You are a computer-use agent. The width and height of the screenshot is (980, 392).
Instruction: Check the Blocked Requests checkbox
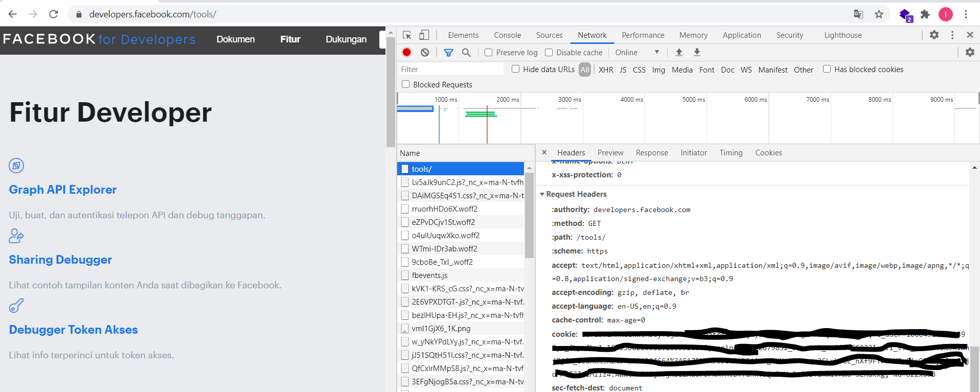[x=405, y=84]
